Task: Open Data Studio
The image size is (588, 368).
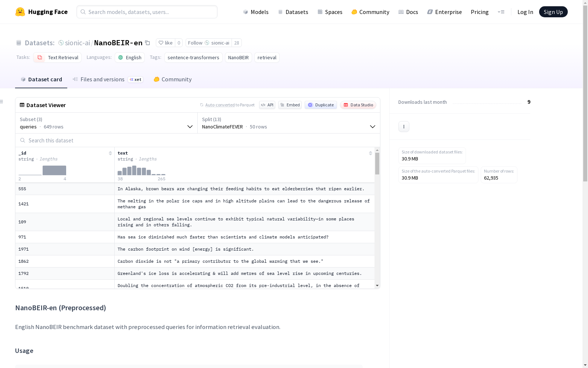Action: pyautogui.click(x=358, y=105)
